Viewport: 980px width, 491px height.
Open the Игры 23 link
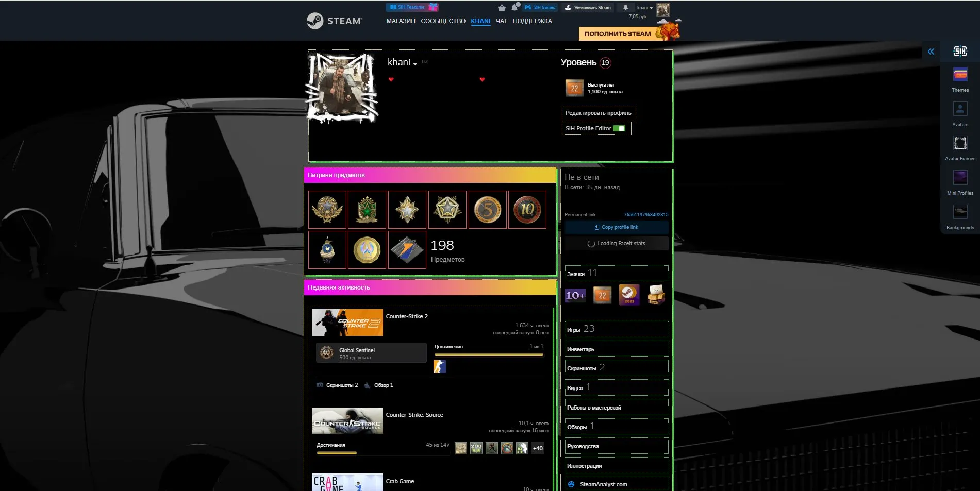(617, 329)
